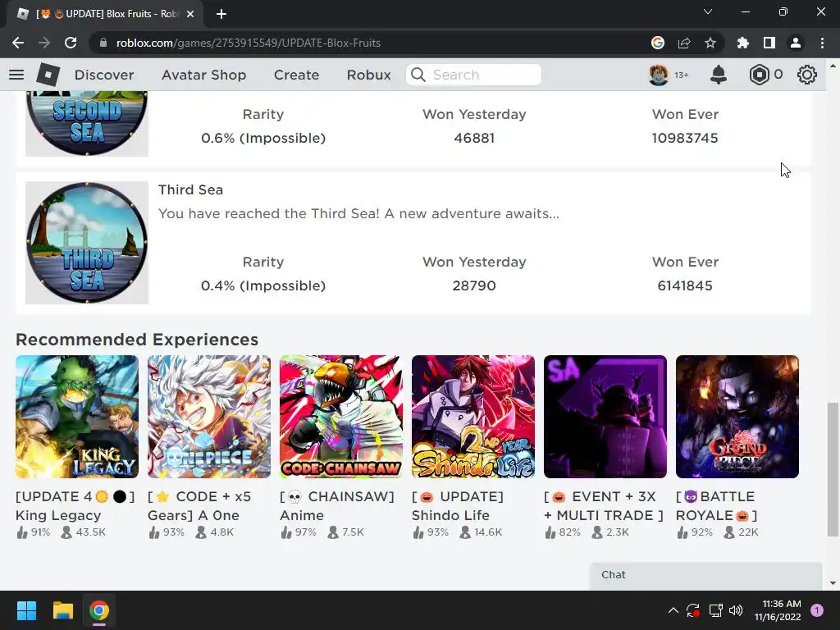Open the Third Sea badge title

190,189
